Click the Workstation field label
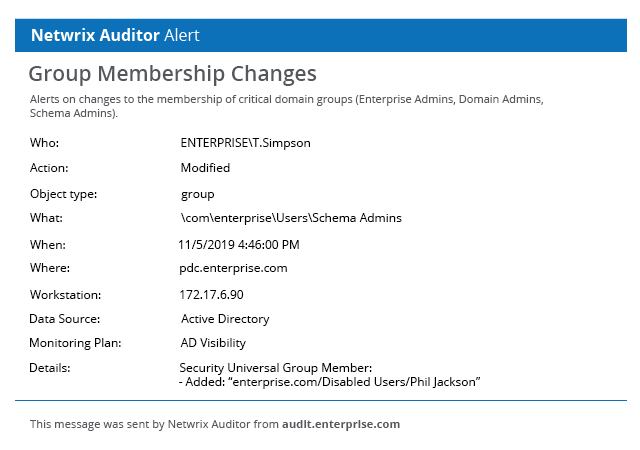 tap(65, 295)
